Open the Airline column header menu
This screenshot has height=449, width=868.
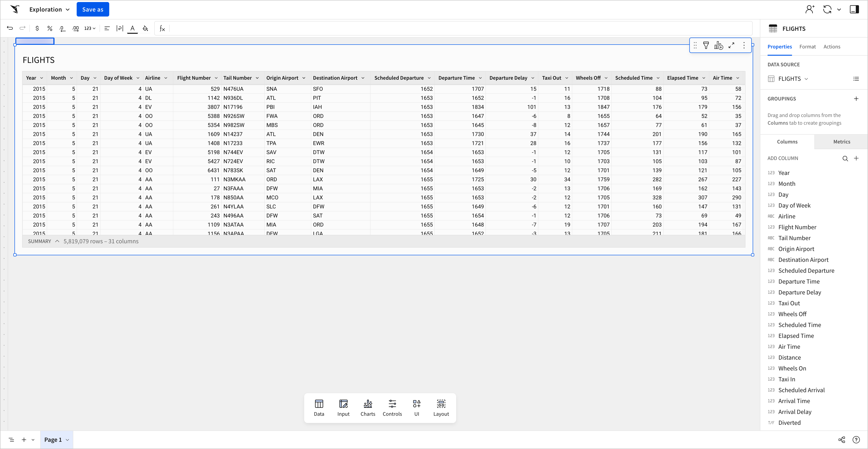166,78
